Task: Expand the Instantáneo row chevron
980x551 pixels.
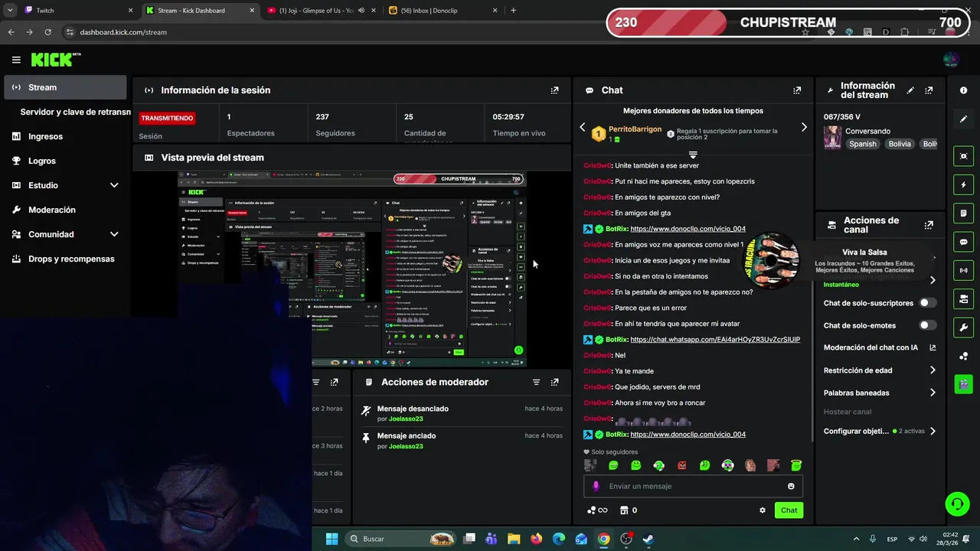Action: 933,280
